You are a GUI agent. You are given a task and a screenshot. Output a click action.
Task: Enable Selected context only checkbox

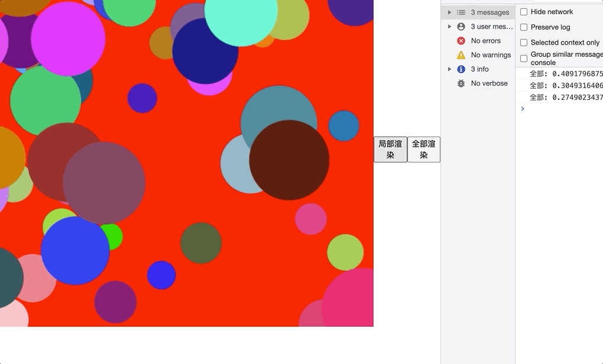524,43
